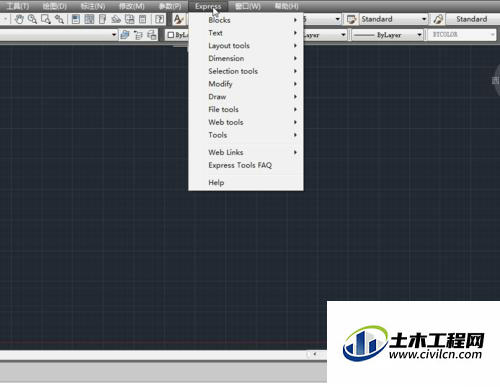
Task: Open the text style dropdown arrow
Action: coord(337,19)
